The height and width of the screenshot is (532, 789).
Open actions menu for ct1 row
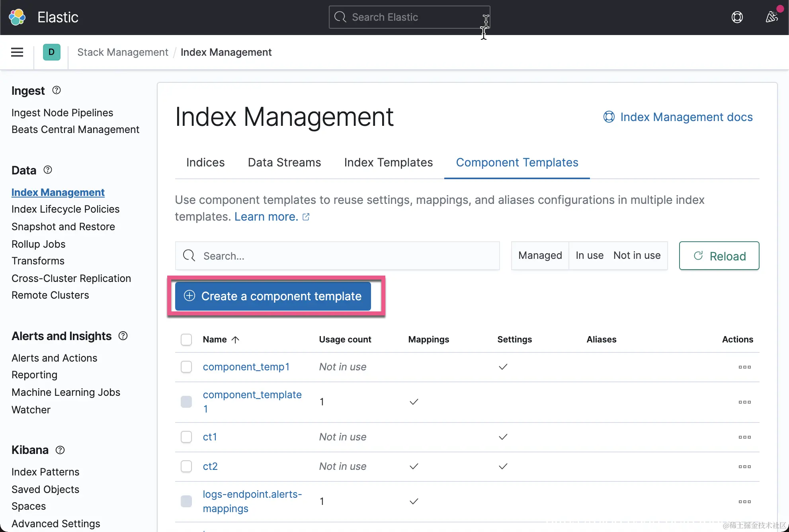coord(744,437)
